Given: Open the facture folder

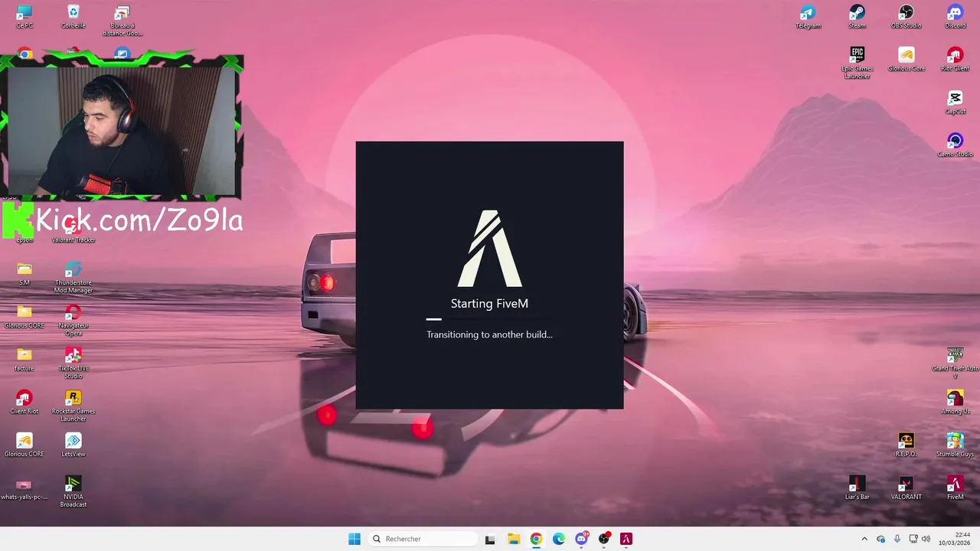Looking at the screenshot, I should pos(24,360).
